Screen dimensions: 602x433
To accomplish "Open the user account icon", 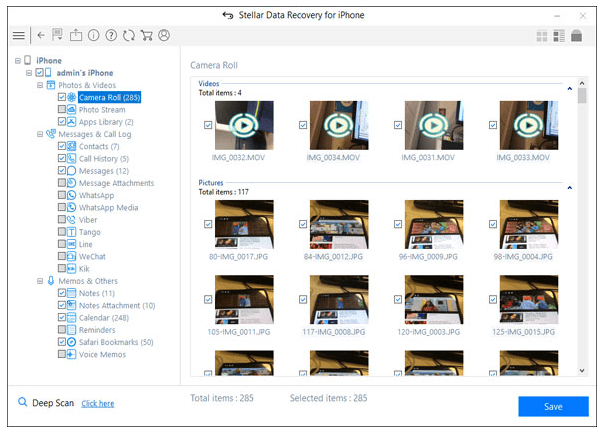I will tap(164, 35).
